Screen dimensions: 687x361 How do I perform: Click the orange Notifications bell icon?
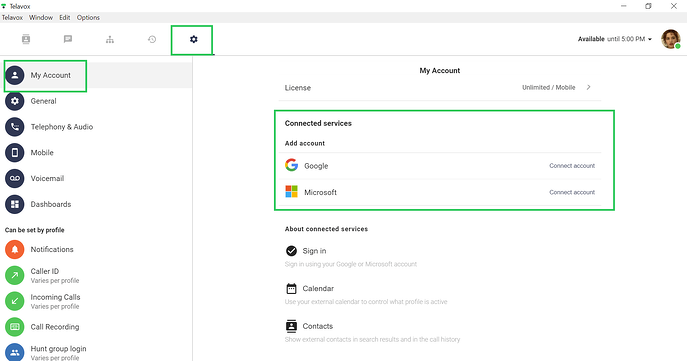coord(14,249)
